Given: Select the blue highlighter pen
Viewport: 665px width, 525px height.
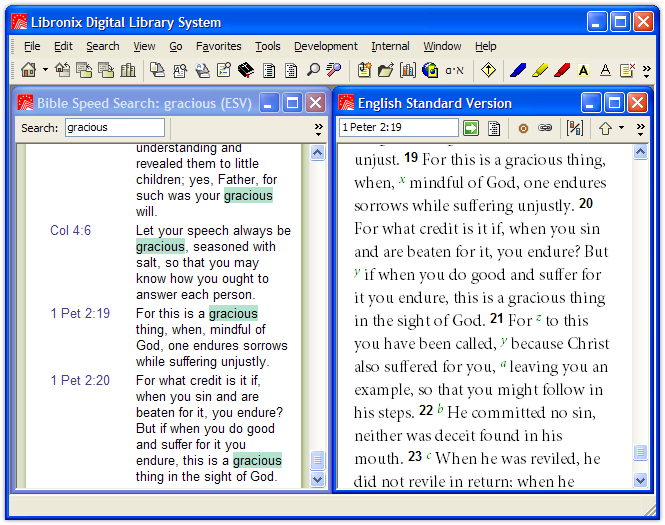Looking at the screenshot, I should 518,70.
